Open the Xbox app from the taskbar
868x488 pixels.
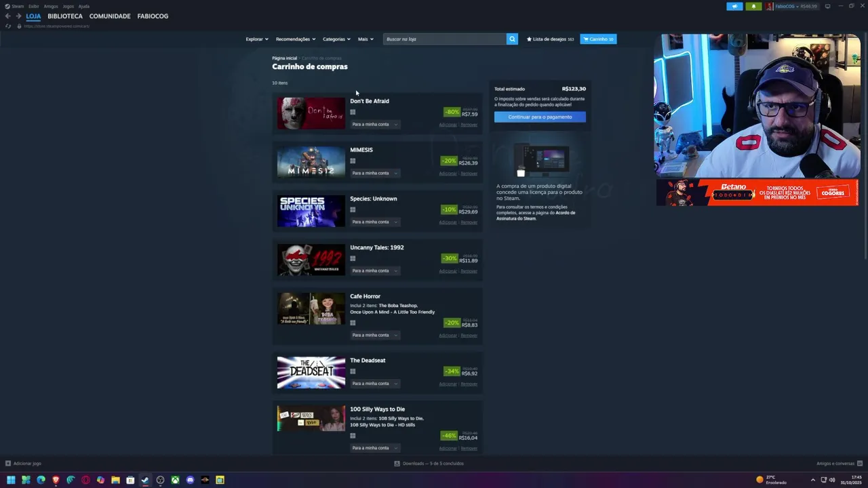point(175,480)
